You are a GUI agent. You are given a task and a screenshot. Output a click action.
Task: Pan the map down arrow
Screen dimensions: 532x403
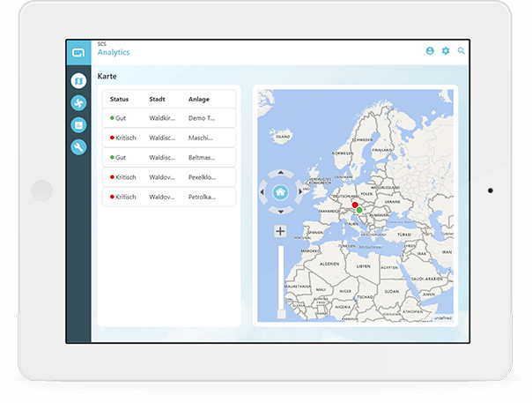(x=281, y=212)
